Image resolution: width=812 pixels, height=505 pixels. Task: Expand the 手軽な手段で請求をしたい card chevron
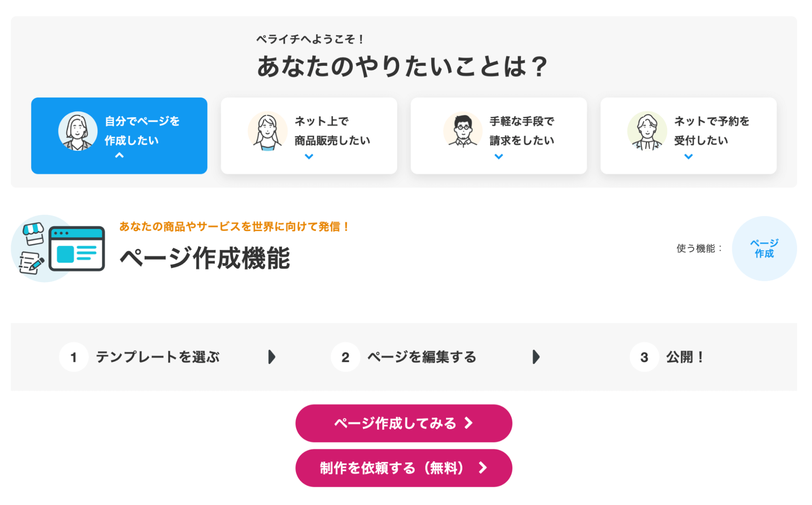coord(498,156)
